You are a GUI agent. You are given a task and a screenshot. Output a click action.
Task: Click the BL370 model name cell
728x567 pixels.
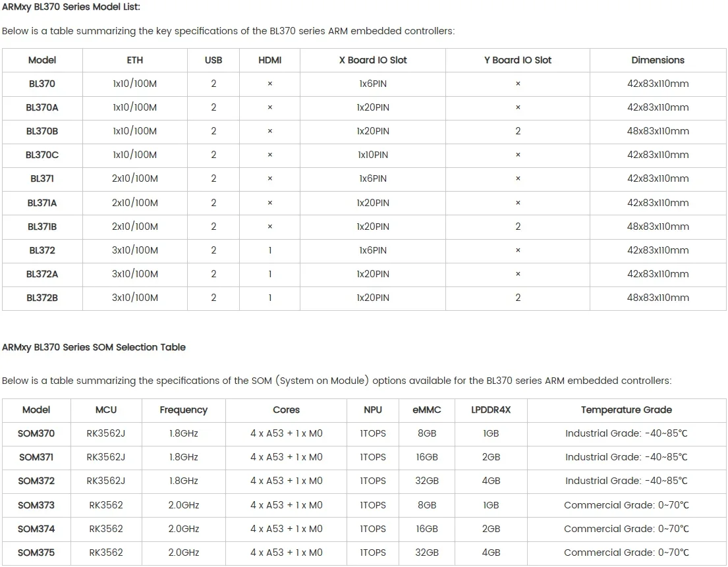tap(42, 84)
